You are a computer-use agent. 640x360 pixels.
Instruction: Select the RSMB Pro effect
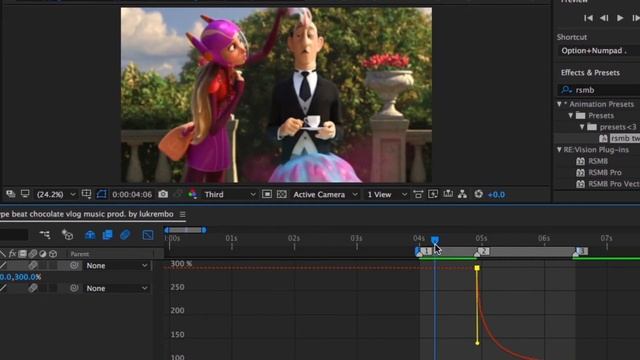tap(604, 173)
